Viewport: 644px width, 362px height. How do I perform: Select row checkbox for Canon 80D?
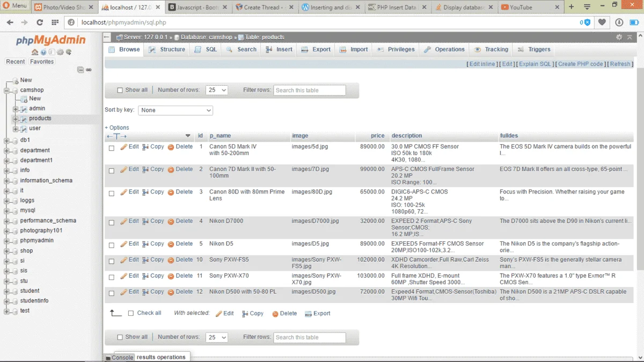coord(112,193)
